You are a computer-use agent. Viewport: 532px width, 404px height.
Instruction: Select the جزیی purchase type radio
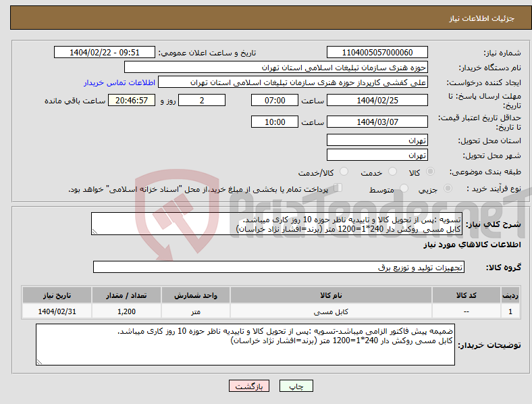coord(448,188)
